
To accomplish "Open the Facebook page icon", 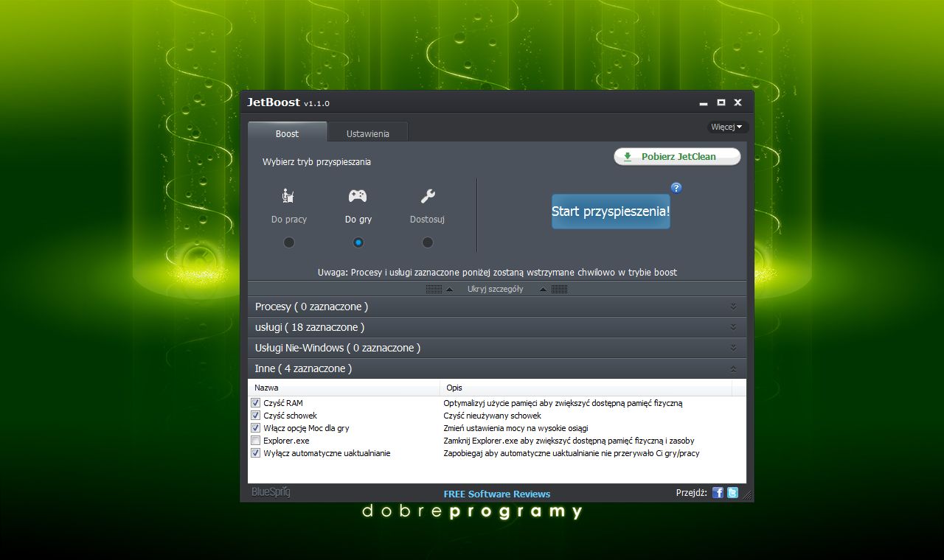I will (x=718, y=493).
